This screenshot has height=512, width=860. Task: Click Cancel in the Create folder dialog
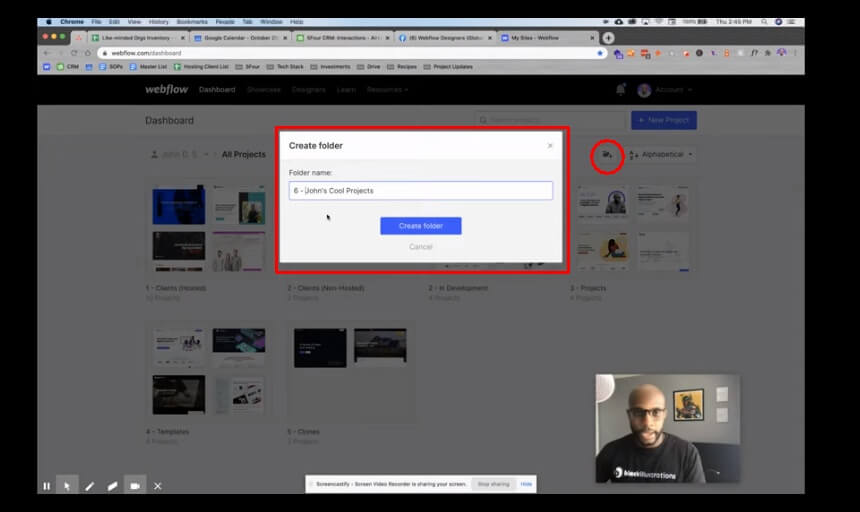coord(421,247)
